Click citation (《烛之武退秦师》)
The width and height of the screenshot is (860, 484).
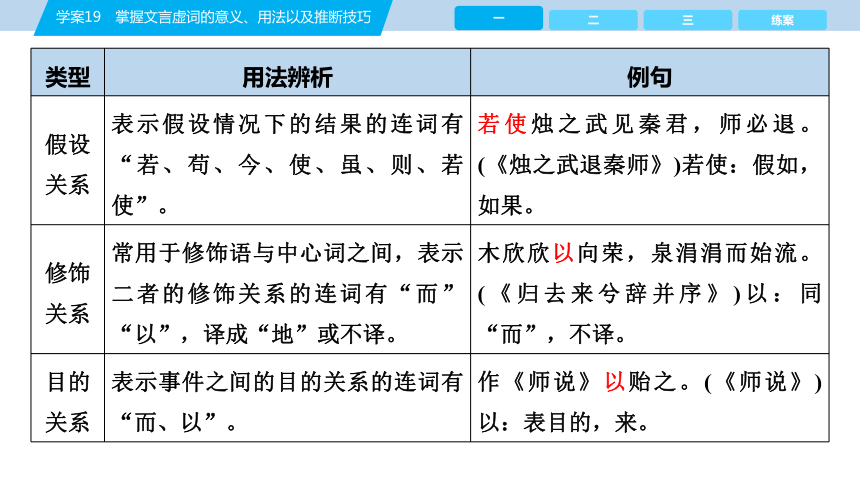[x=579, y=165]
